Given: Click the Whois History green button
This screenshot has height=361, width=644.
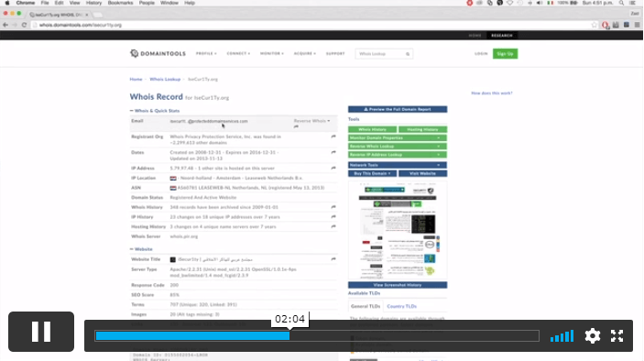Looking at the screenshot, I should click(372, 129).
